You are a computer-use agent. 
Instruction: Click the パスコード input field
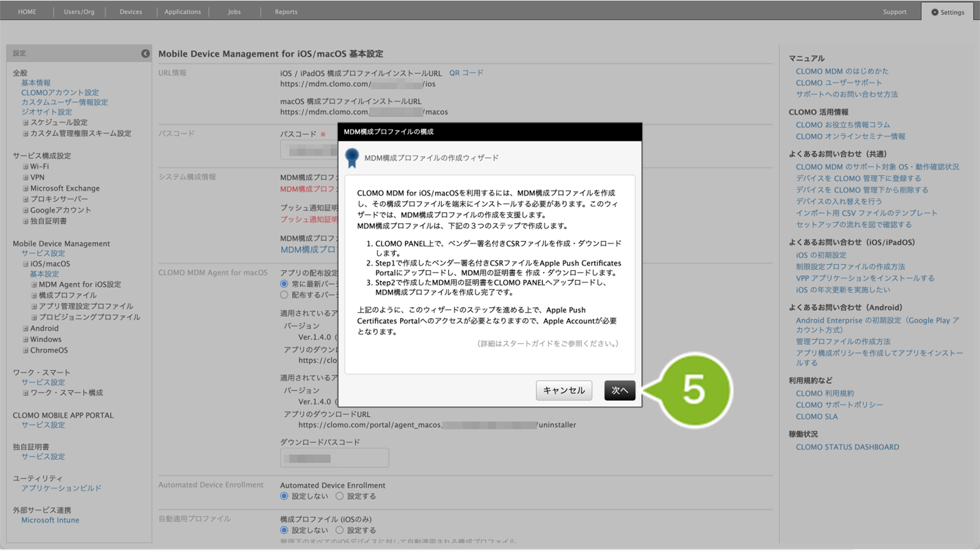pos(309,150)
